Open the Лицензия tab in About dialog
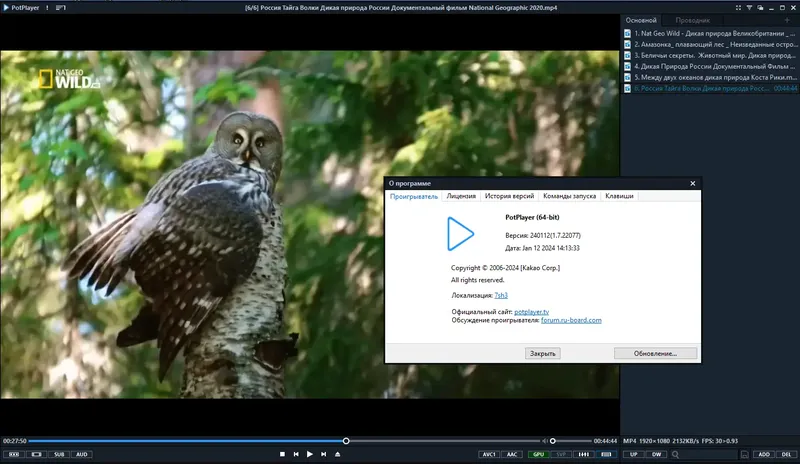This screenshot has width=800, height=464. click(x=461, y=196)
